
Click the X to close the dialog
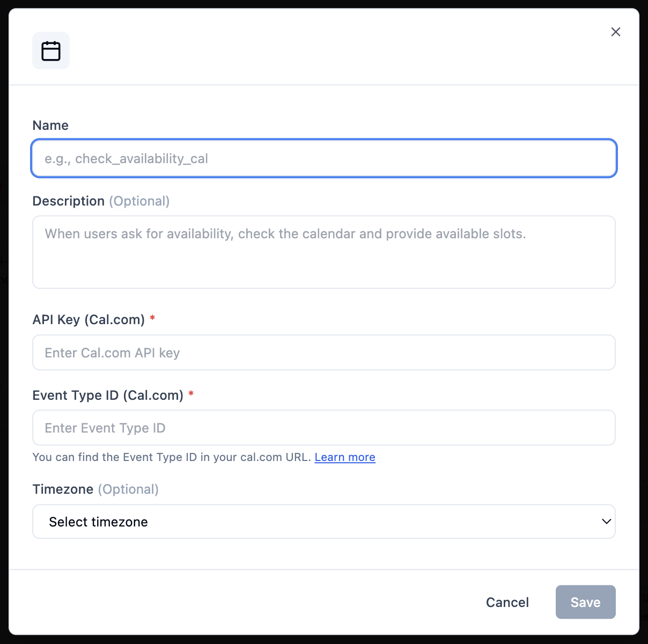coord(615,32)
